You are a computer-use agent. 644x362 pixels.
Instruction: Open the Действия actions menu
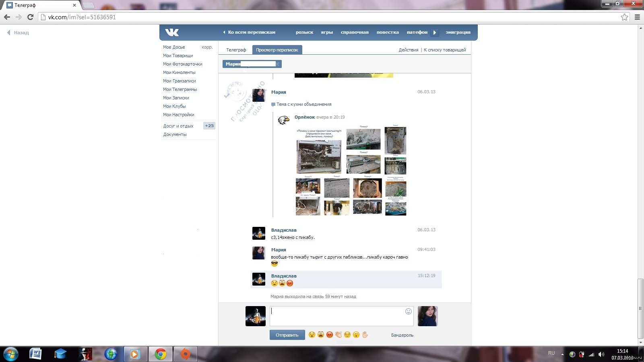click(408, 50)
